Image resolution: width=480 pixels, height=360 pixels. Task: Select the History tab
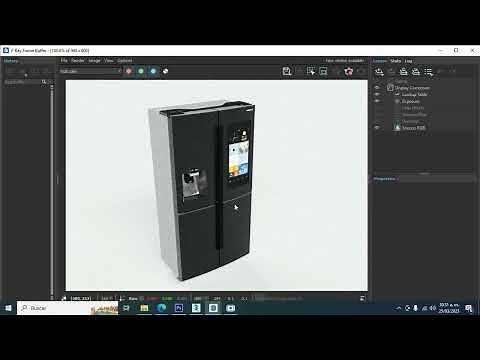point(11,61)
